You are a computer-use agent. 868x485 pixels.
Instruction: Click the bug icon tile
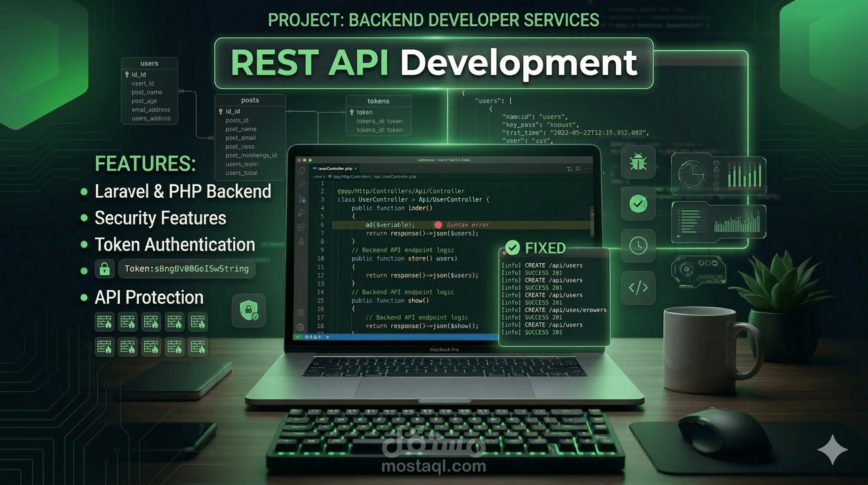point(638,162)
